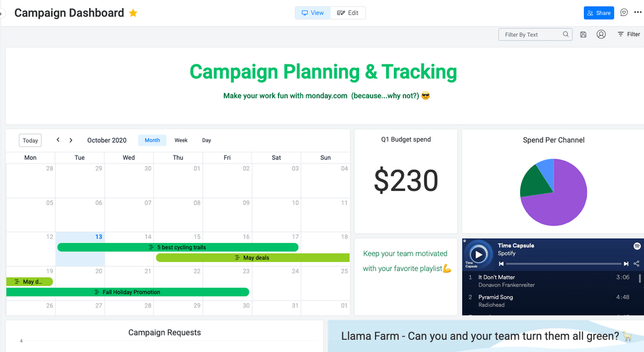Open the three-dot more options menu
This screenshot has height=352, width=644.
638,13
